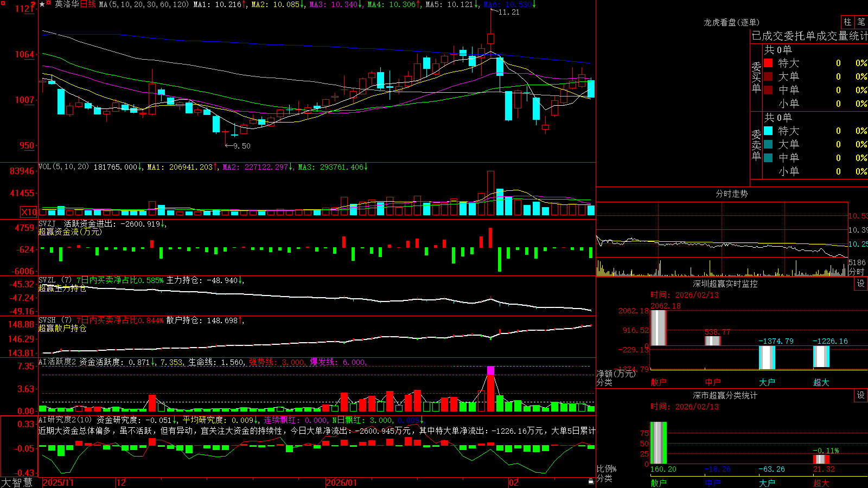Click the teal 大单 sell-order color swatch
The width and height of the screenshot is (868, 488).
(768, 144)
